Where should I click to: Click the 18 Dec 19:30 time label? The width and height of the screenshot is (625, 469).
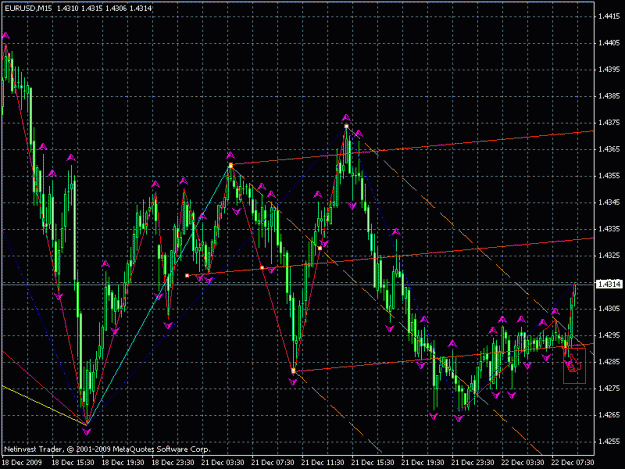pos(123,463)
